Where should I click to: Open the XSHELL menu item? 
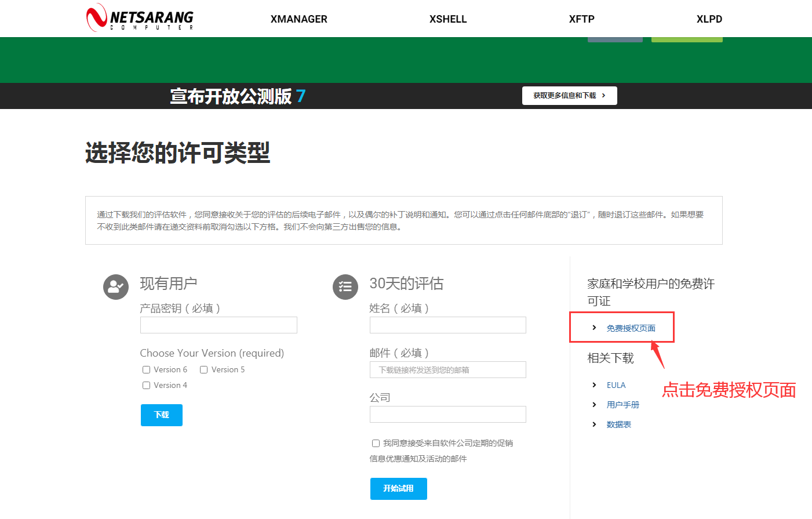[x=448, y=19]
